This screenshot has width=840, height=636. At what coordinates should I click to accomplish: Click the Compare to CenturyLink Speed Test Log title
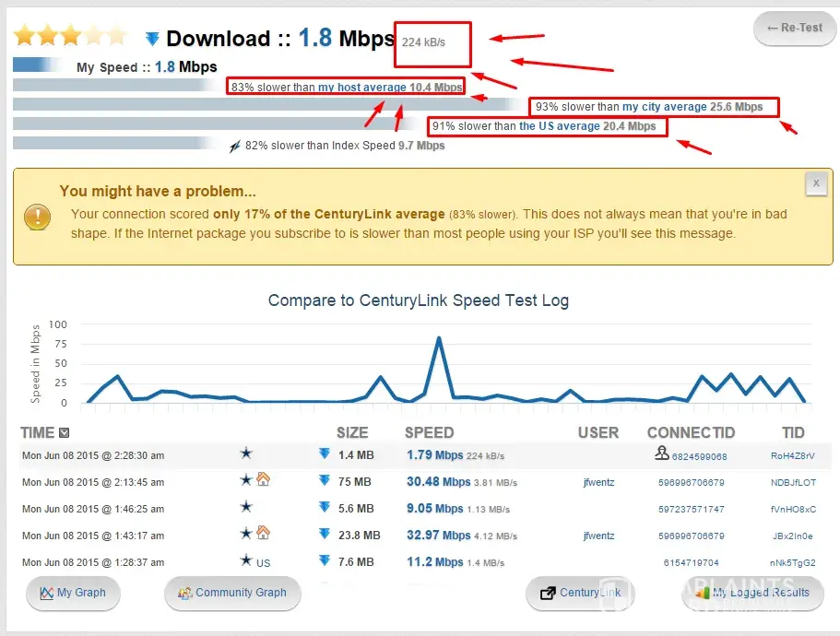click(419, 300)
